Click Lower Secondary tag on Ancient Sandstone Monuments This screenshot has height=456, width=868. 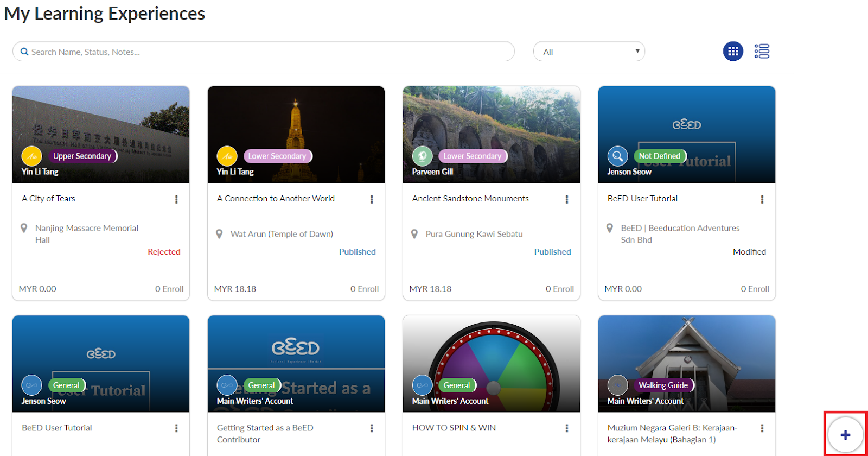pos(473,156)
